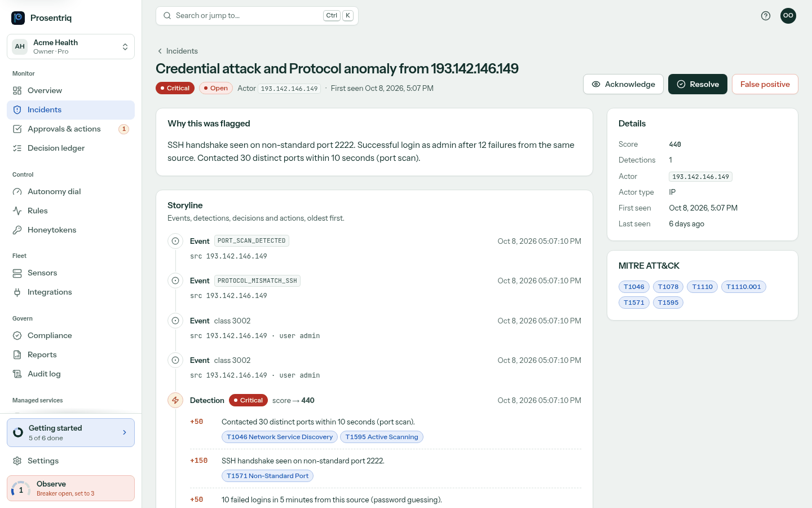Click the PORT_SCAN_DETECTED event marker
The width and height of the screenshot is (812, 508).
click(175, 241)
